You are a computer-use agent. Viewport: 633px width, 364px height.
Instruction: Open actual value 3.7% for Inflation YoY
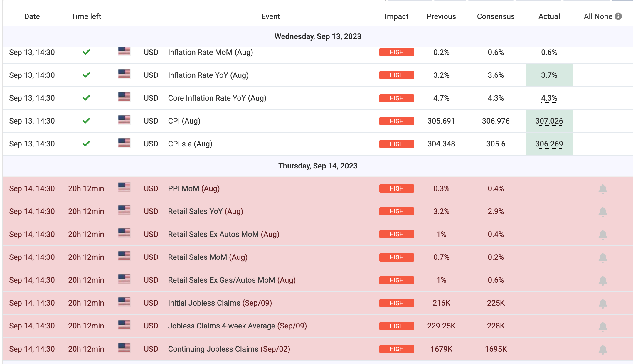(549, 75)
